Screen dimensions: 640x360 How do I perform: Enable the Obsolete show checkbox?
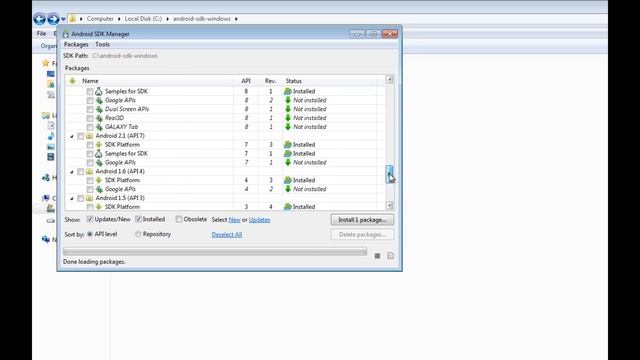(x=179, y=219)
